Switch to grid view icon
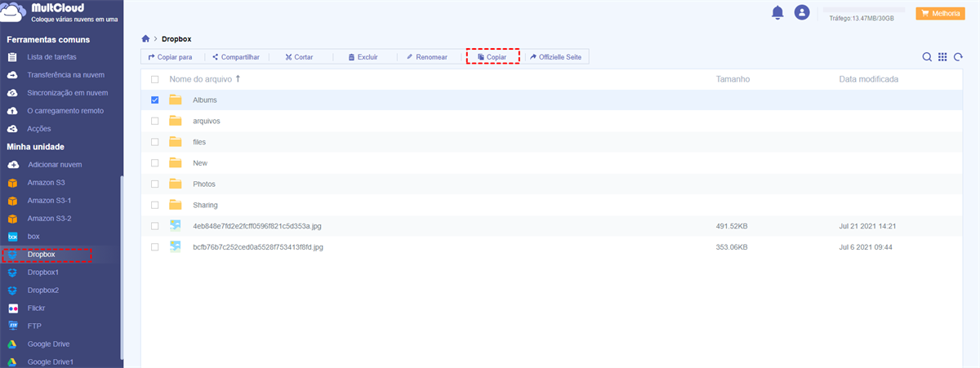Viewport: 980px width, 368px height. click(942, 57)
